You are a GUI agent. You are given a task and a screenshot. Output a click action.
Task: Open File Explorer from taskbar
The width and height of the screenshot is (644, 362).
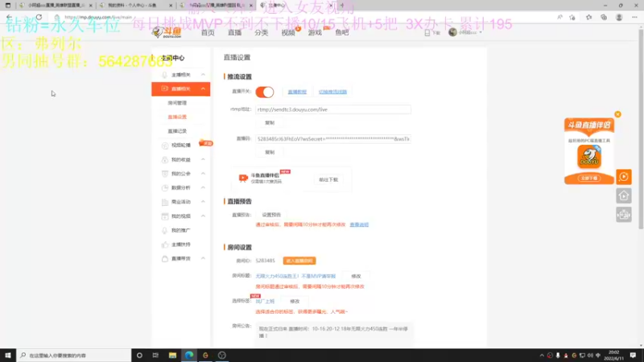[x=172, y=355]
